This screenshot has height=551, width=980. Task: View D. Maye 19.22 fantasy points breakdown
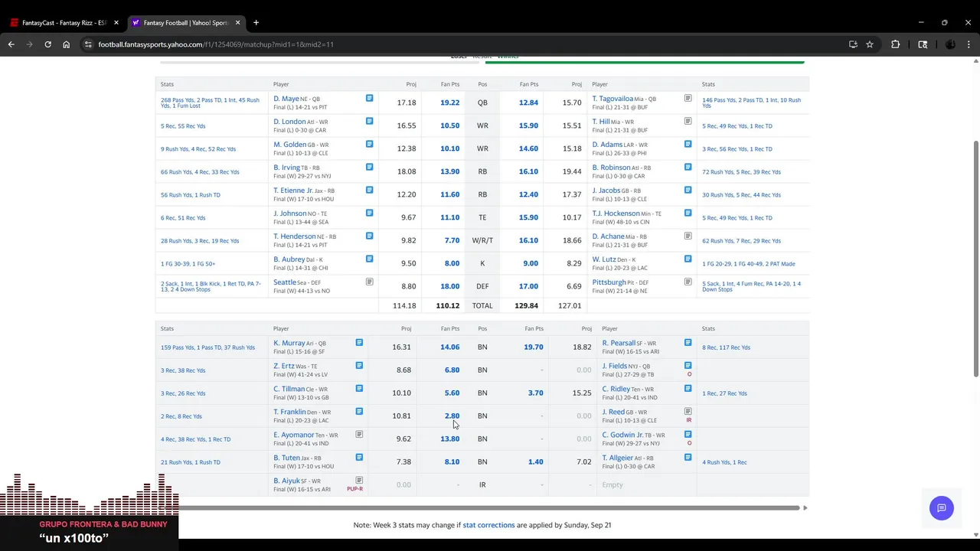pyautogui.click(x=450, y=103)
